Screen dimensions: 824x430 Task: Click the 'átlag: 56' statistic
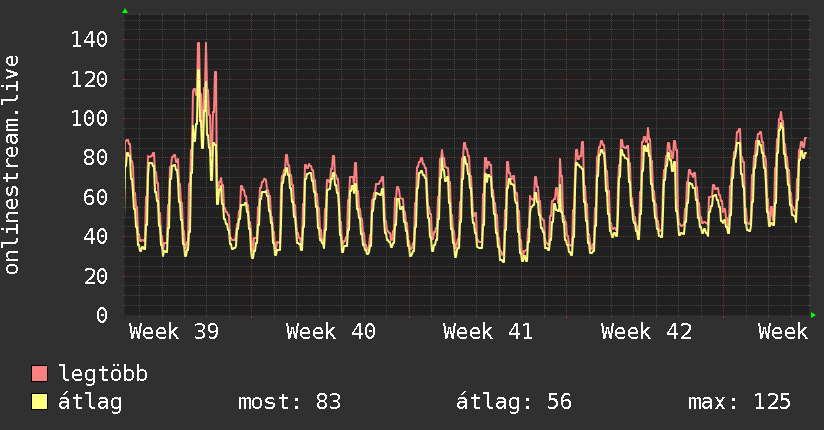[x=513, y=402]
